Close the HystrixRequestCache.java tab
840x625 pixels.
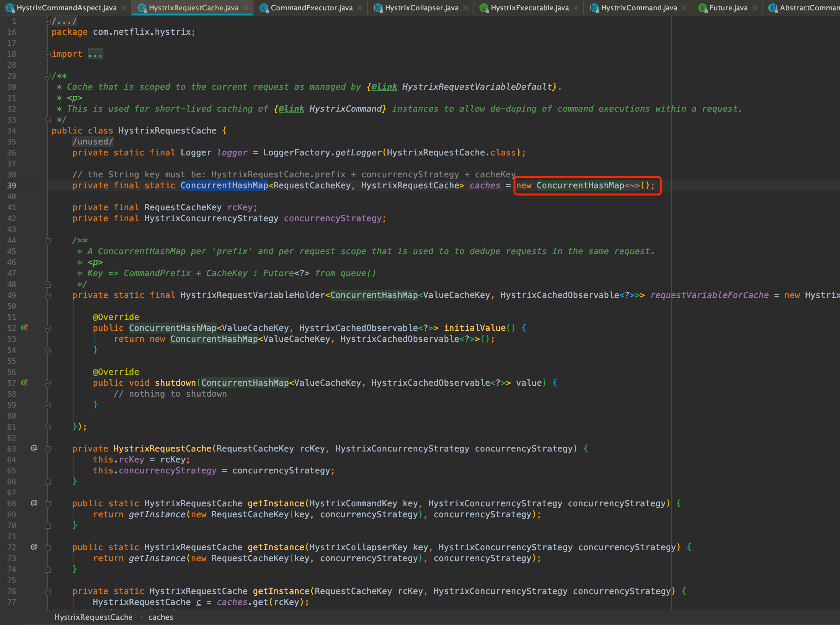(x=246, y=8)
